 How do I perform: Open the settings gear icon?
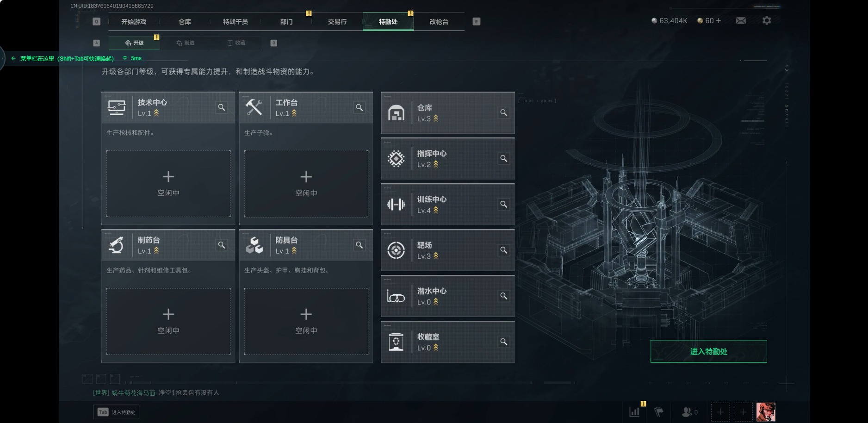pos(767,21)
